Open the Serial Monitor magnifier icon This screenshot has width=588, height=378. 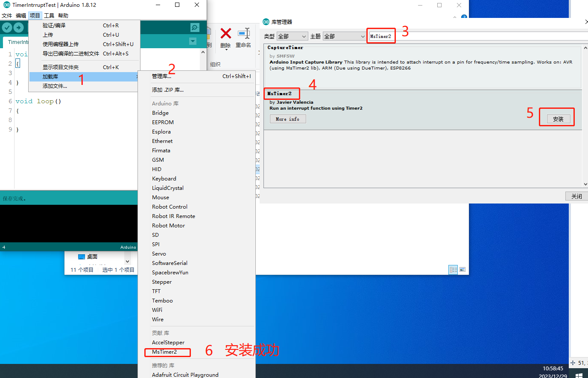click(195, 27)
